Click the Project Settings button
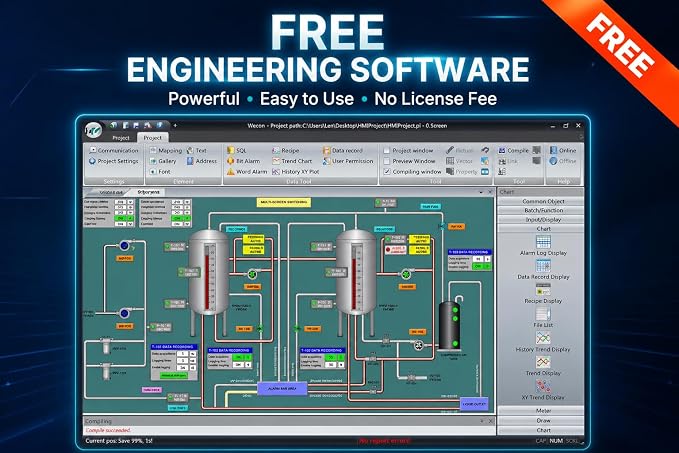This screenshot has width=679, height=453. pos(113,161)
